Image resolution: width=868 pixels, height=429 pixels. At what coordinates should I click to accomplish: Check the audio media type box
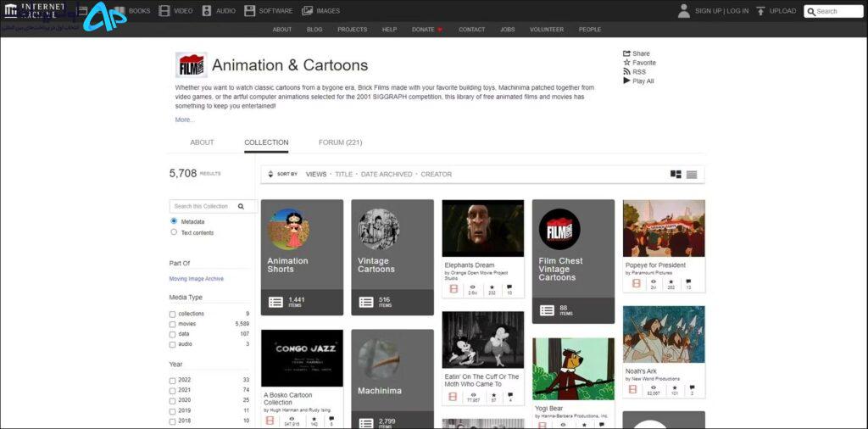[x=172, y=344]
